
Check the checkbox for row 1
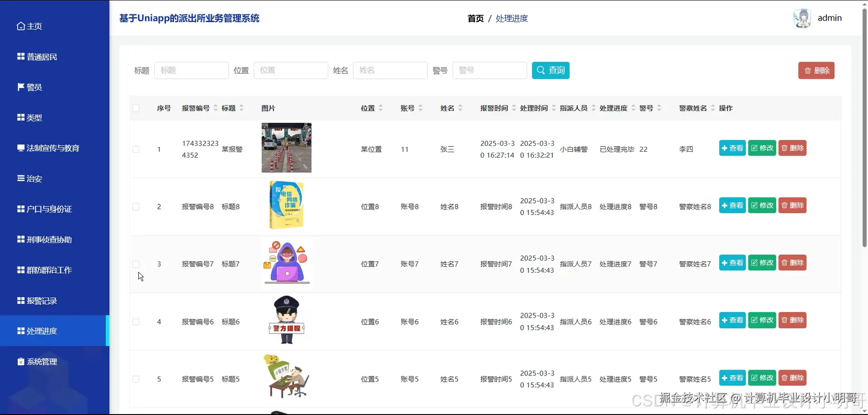point(136,149)
